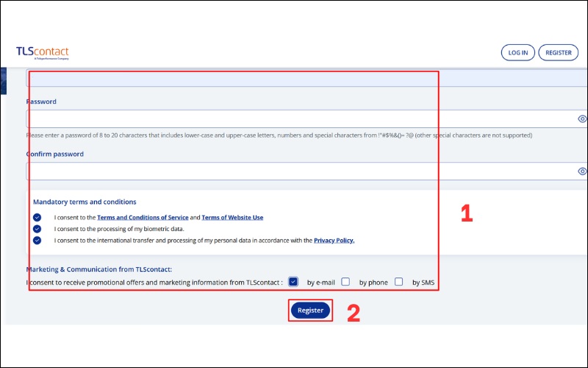The width and height of the screenshot is (588, 368).
Task: Uncheck the by e-mail marketing checkbox
Action: pos(293,281)
